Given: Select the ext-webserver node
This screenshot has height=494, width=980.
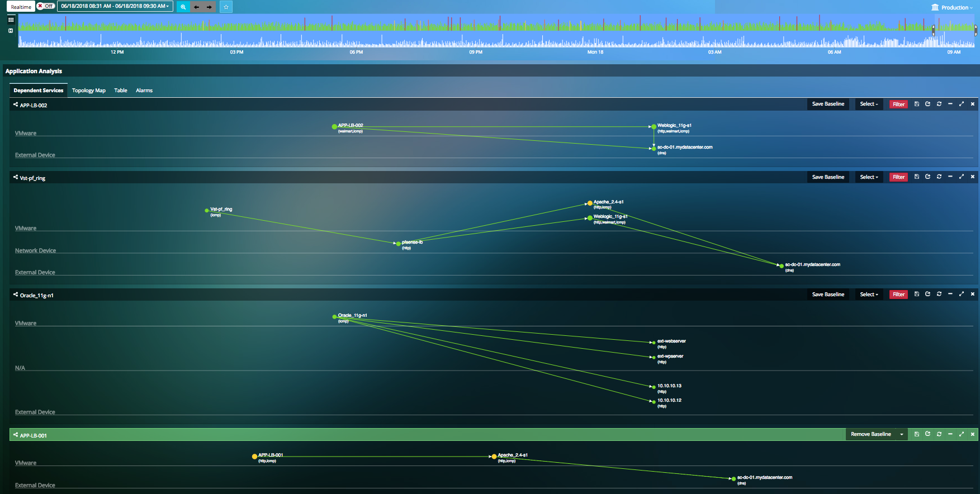Looking at the screenshot, I should point(653,343).
